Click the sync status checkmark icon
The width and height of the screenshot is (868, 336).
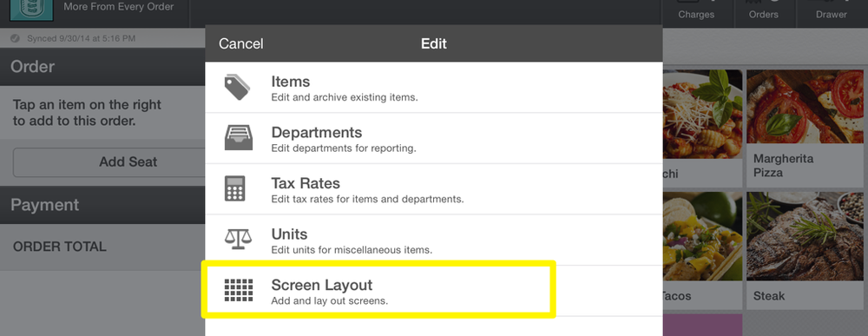click(16, 39)
